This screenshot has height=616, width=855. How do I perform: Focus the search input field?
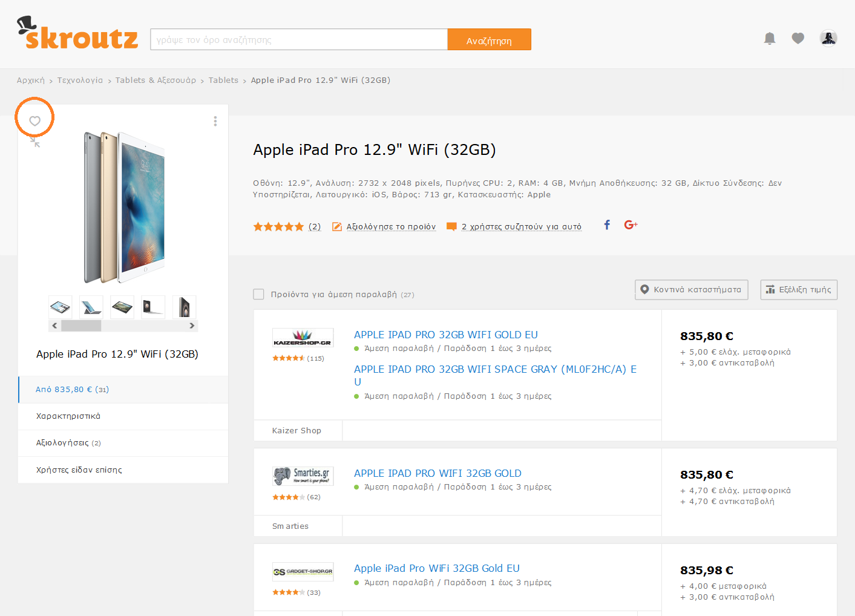coord(299,39)
